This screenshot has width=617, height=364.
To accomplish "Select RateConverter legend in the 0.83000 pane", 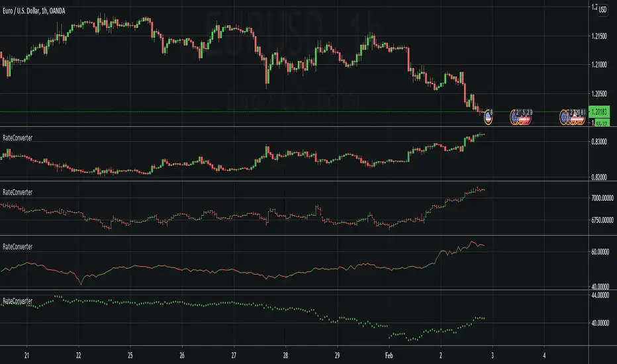I will click(18, 137).
